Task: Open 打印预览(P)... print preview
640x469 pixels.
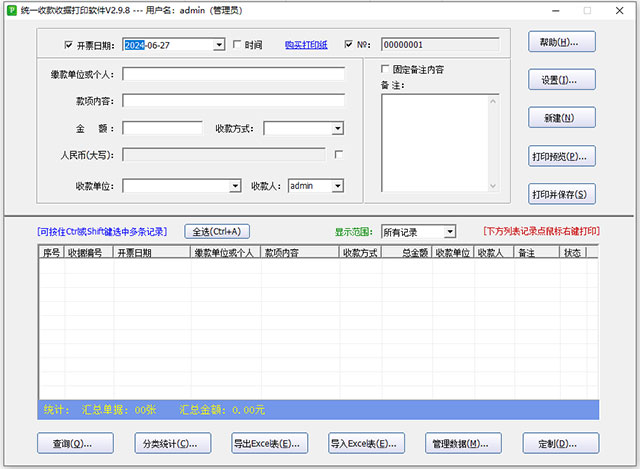Action: pyautogui.click(x=562, y=156)
